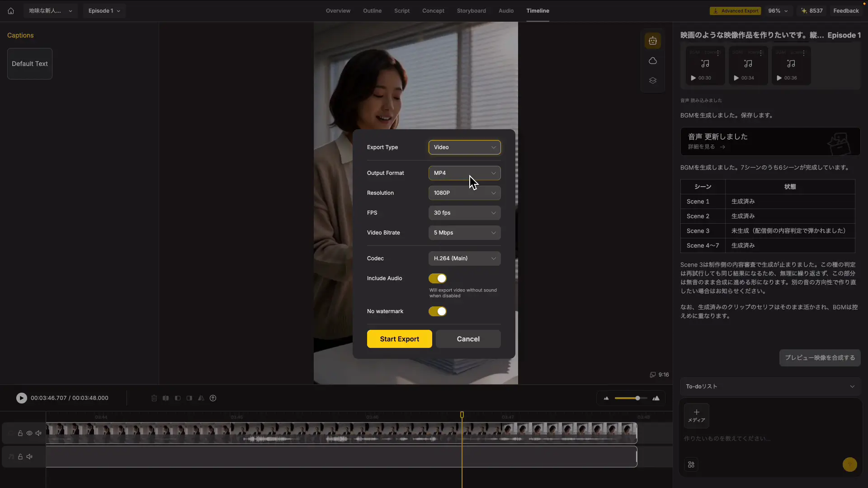The height and width of the screenshot is (488, 868).
Task: Trim clip start to playhead
Action: pyautogui.click(x=178, y=398)
